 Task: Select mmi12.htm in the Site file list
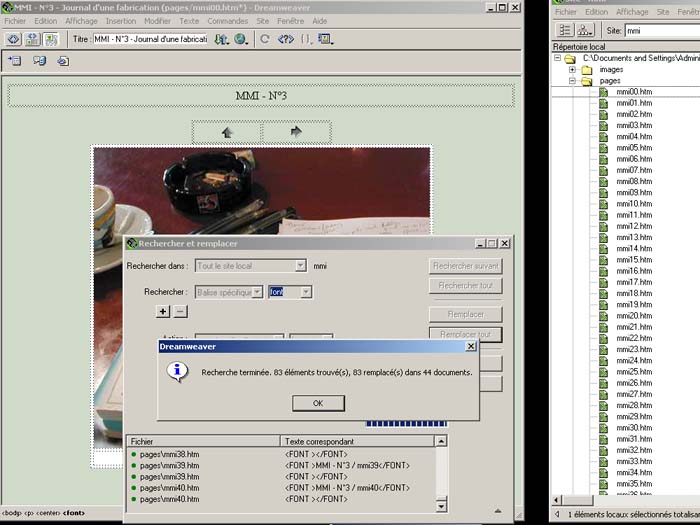click(634, 226)
